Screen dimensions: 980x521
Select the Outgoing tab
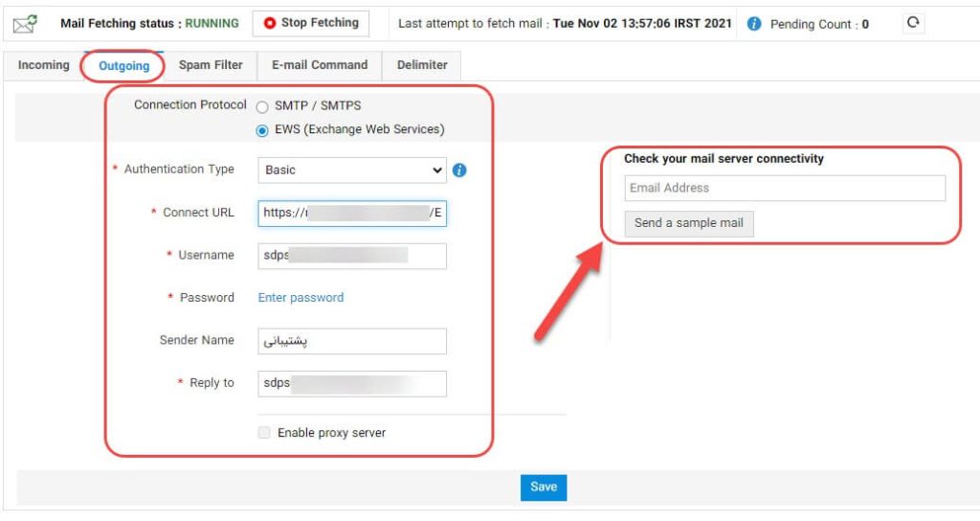click(123, 66)
